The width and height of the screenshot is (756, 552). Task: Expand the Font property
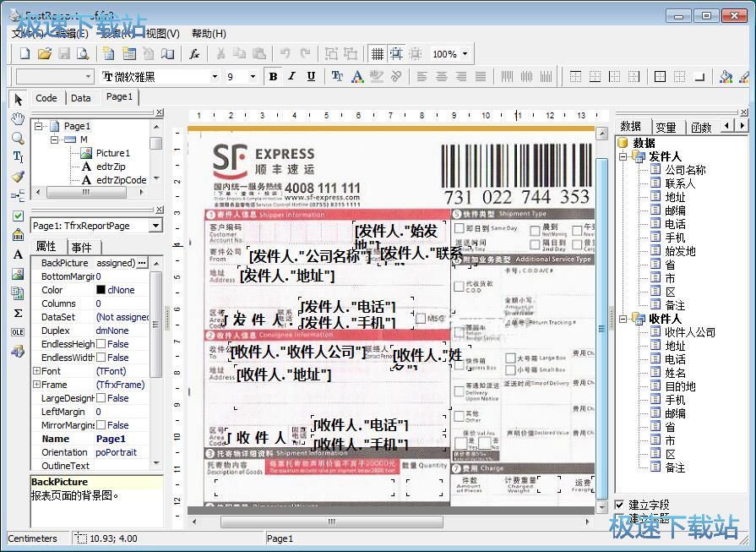click(36, 371)
